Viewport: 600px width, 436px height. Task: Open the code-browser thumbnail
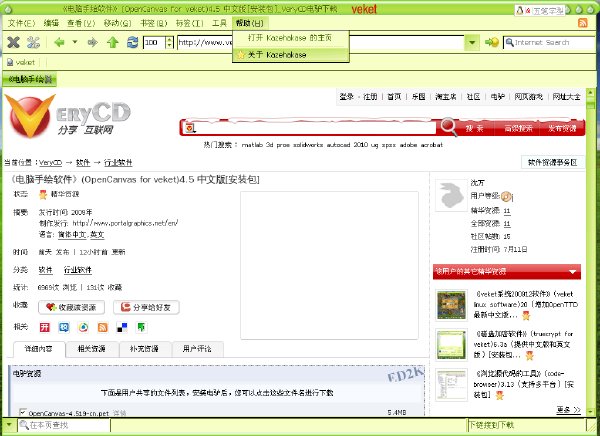(x=452, y=385)
